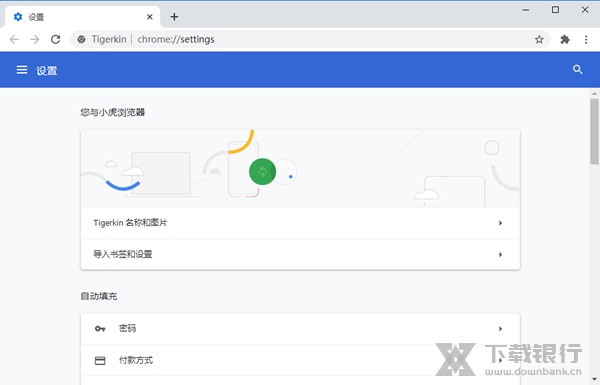Open 导入书签和设置 row
600x385 pixels.
[300, 254]
